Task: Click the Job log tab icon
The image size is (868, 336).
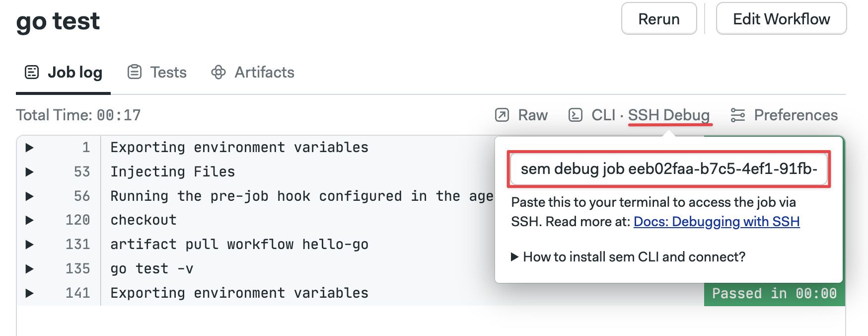Action: [32, 73]
